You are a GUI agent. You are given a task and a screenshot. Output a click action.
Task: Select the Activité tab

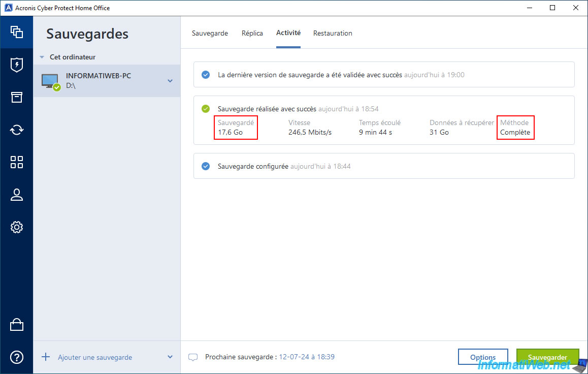pos(288,33)
